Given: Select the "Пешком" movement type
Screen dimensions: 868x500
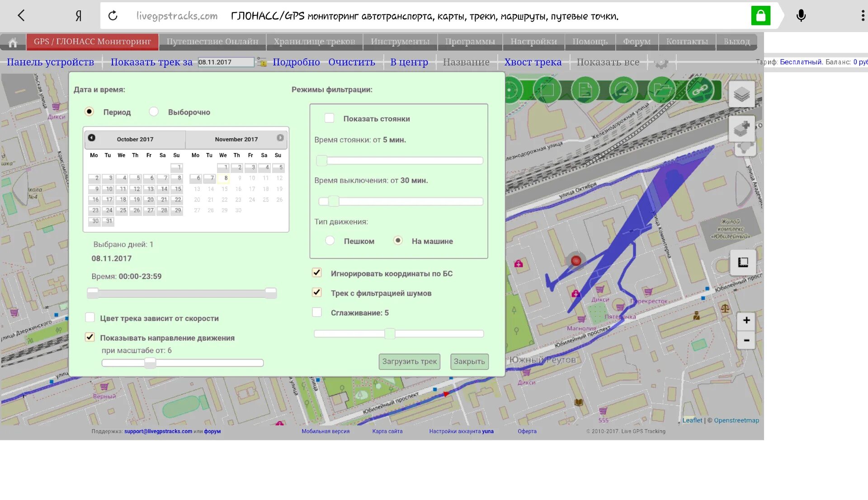Looking at the screenshot, I should (330, 241).
